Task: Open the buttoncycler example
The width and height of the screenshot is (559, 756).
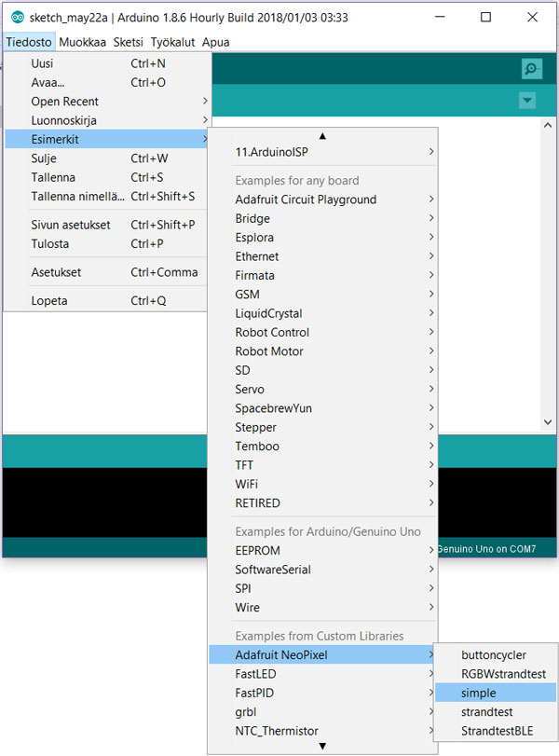Action: point(496,654)
